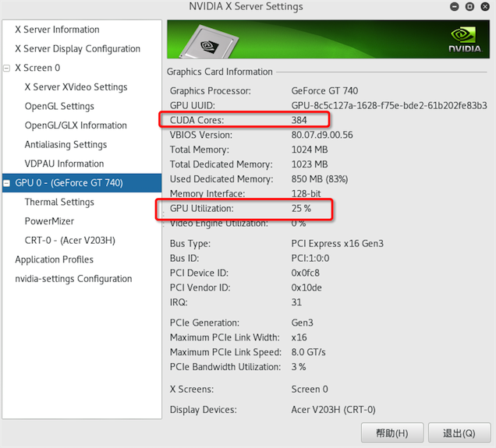This screenshot has width=496, height=448.
Task: Select CRT-0 - (Acer V203H) display
Action: point(70,241)
